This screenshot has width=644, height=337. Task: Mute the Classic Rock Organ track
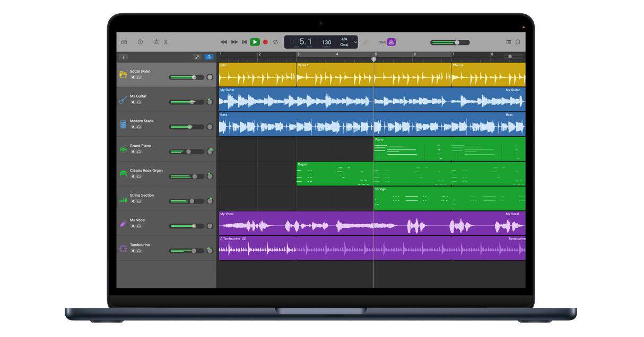(x=133, y=176)
